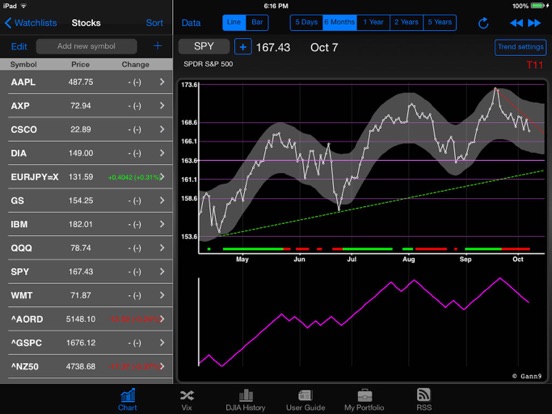Tap the SPY symbol button

click(x=204, y=46)
